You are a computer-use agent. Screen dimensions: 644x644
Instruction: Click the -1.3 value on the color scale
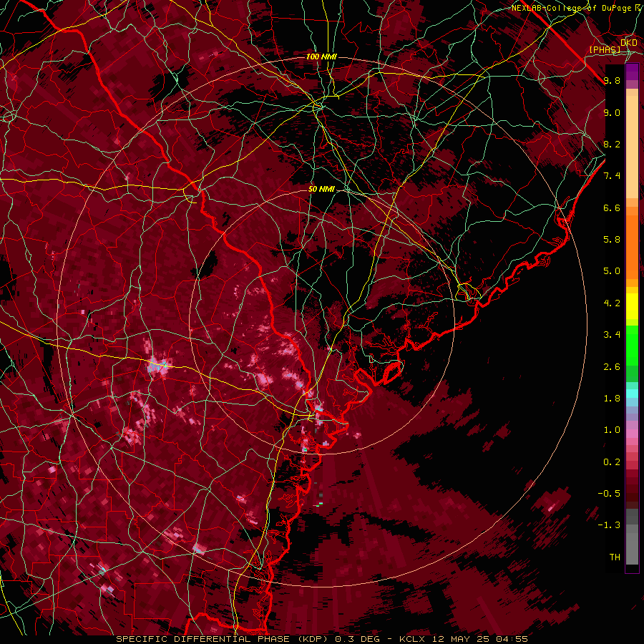(x=609, y=525)
